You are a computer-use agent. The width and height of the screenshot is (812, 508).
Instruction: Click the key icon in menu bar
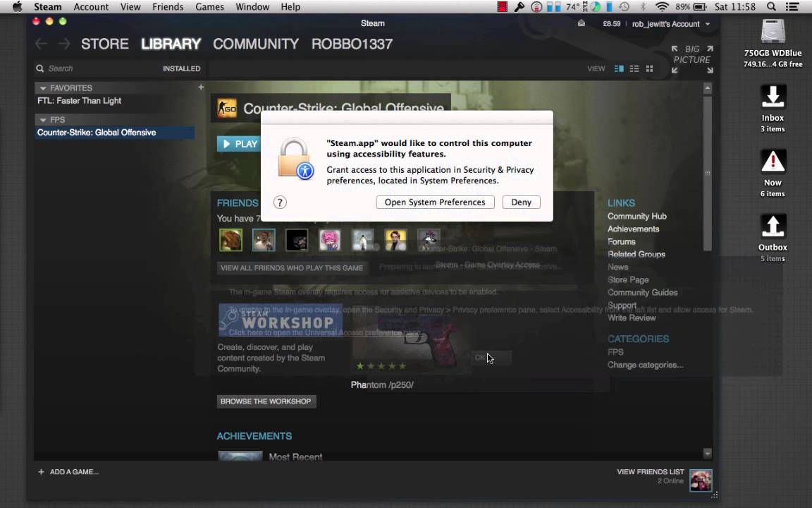519,7
